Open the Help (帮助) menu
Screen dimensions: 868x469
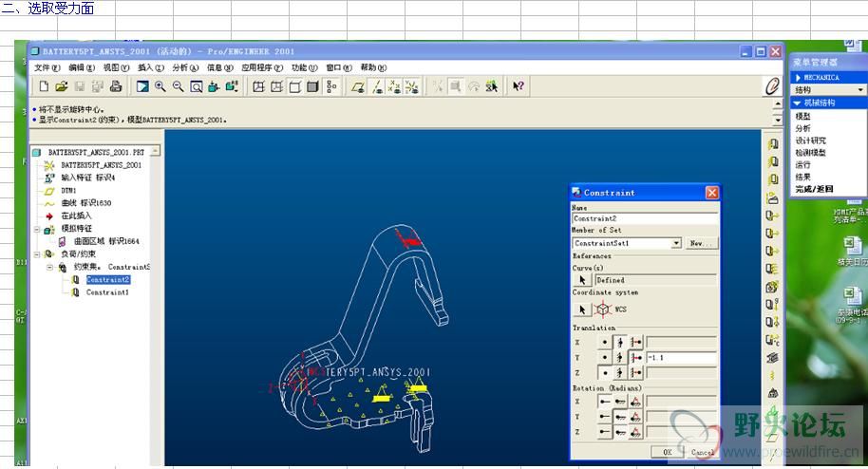[373, 67]
